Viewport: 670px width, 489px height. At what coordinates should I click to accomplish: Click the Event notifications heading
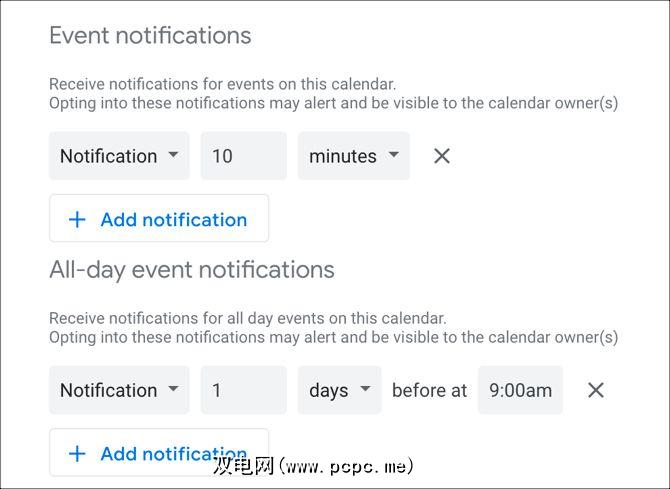150,36
